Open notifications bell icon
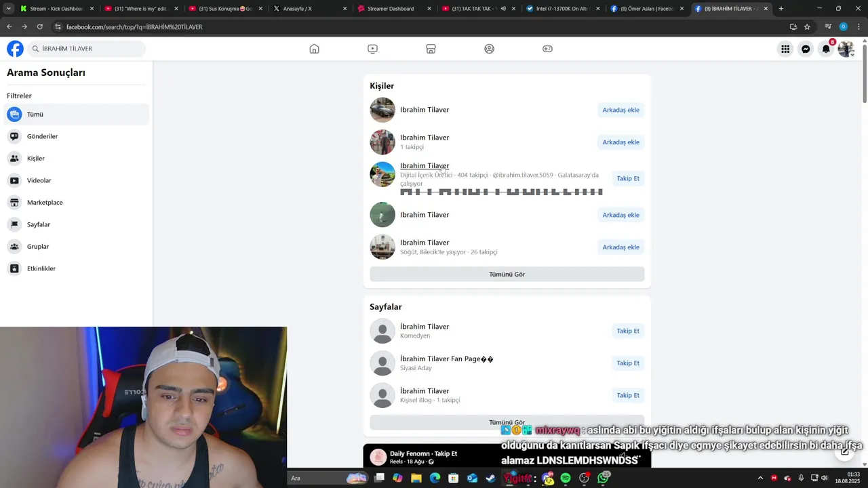This screenshot has width=868, height=488. (x=826, y=49)
